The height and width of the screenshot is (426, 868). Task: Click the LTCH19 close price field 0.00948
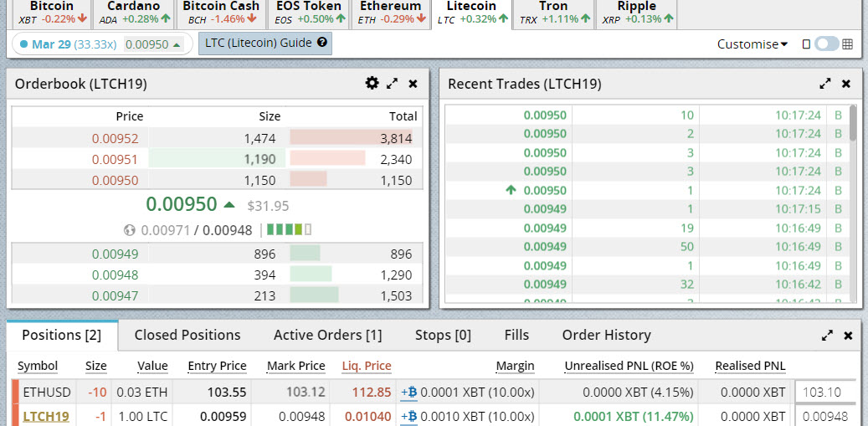pos(827,416)
